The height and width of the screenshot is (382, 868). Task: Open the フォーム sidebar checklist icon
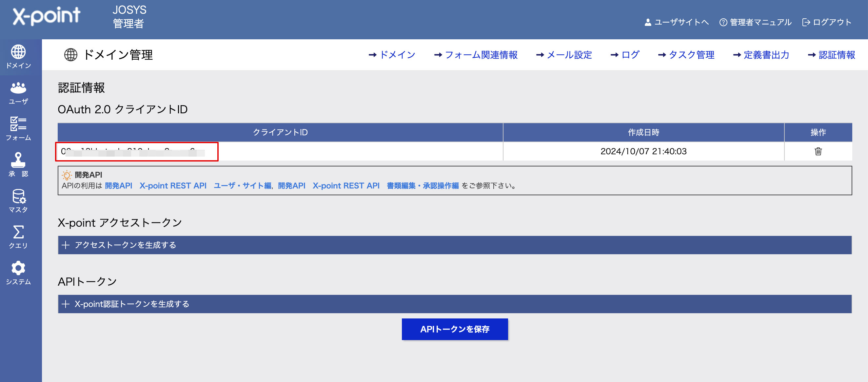point(18,124)
